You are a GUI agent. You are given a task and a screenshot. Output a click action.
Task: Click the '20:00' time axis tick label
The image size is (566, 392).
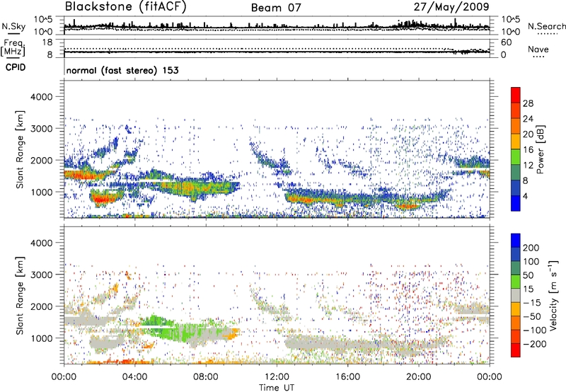pos(418,377)
